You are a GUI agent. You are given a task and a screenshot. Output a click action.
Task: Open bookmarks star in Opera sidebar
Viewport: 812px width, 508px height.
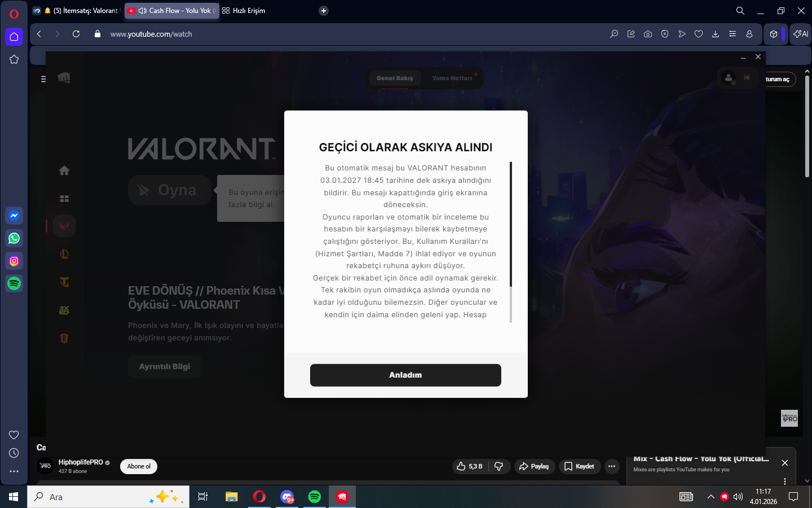[14, 59]
